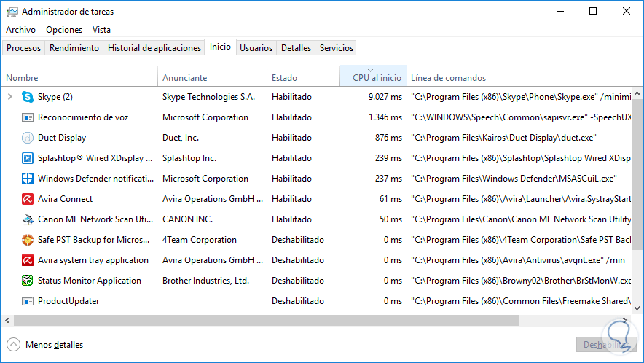Click the 4Team Corporation publisher cell

click(200, 240)
